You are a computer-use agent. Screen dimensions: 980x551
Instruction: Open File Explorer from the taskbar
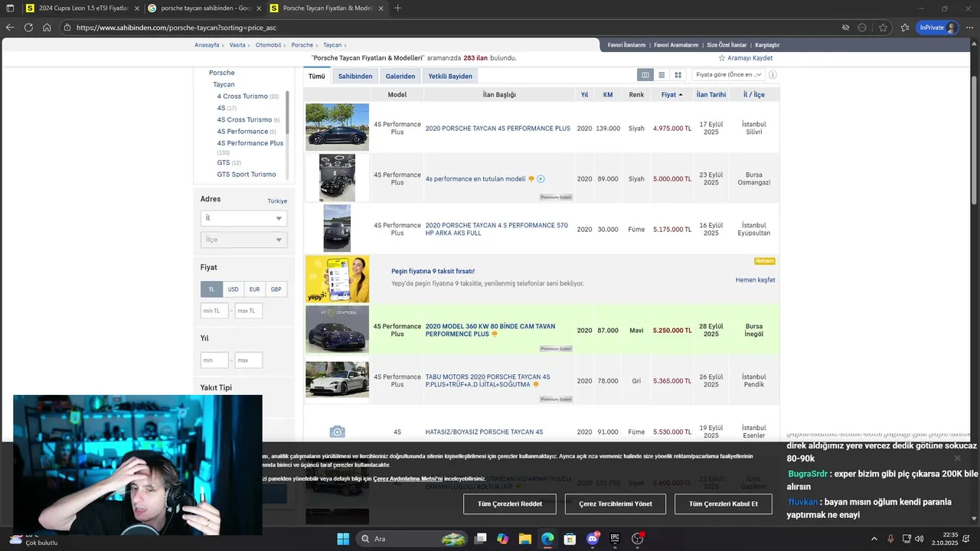(524, 539)
